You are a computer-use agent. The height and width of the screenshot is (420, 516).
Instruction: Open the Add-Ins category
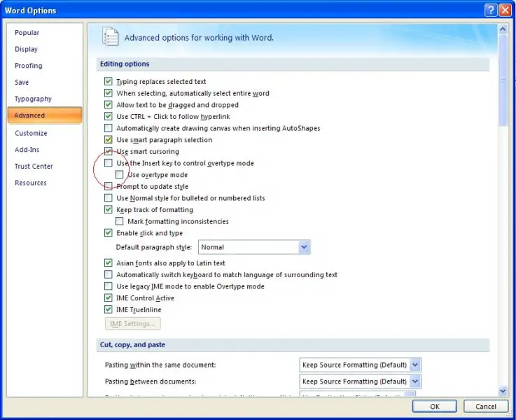pos(27,150)
